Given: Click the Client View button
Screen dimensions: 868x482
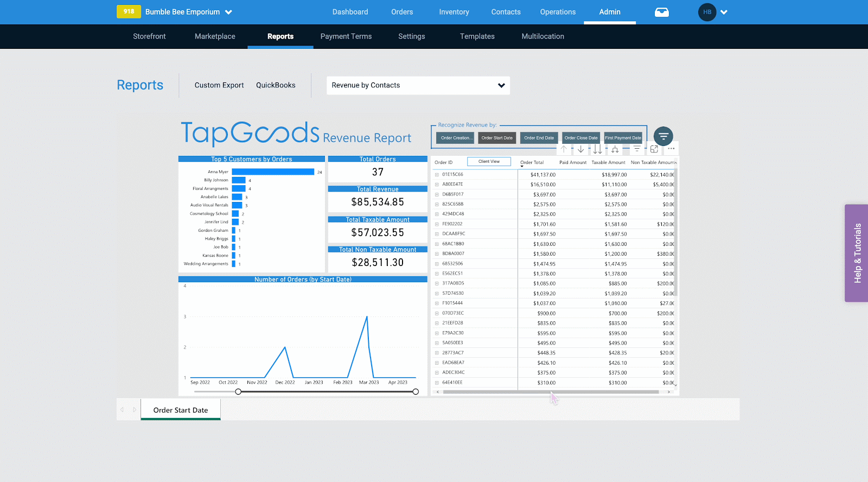Looking at the screenshot, I should click(489, 162).
